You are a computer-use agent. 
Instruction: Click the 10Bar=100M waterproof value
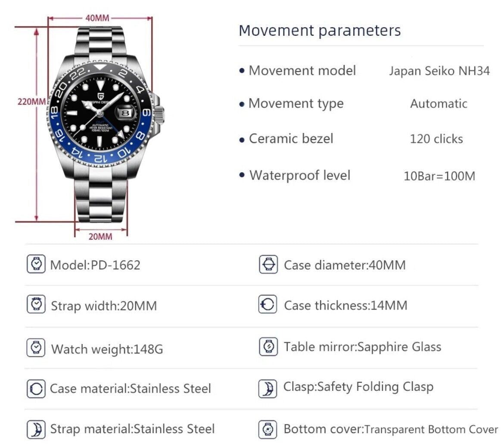coord(439,176)
